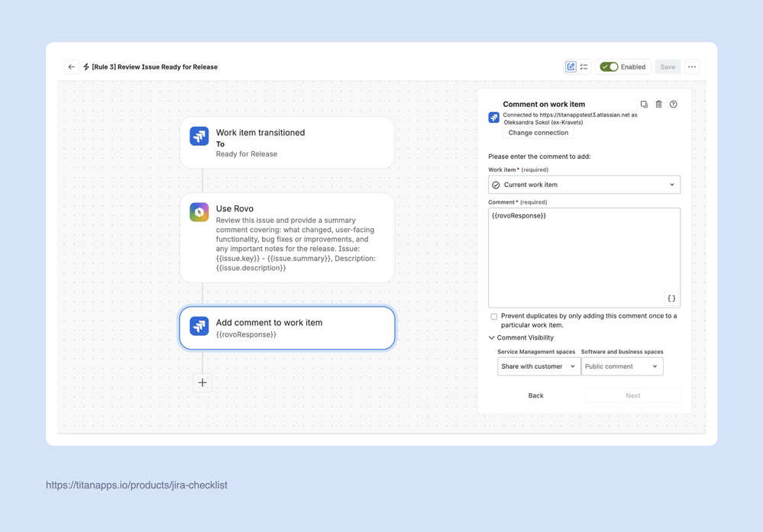Click the titanapps.io jira-checklist URL
Image resolution: width=763 pixels, height=532 pixels.
pyautogui.click(x=136, y=485)
